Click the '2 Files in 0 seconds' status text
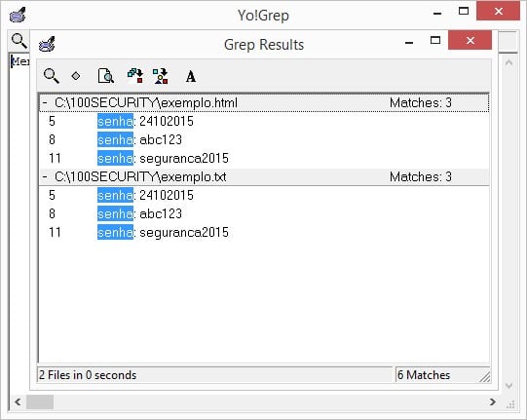Image resolution: width=527 pixels, height=420 pixels. point(88,375)
